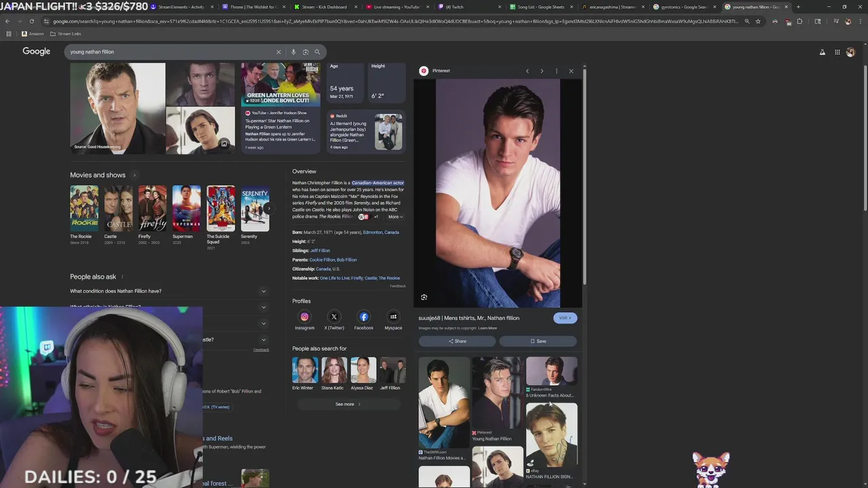The height and width of the screenshot is (488, 868).
Task: Go back in browser history
Action: 7,21
